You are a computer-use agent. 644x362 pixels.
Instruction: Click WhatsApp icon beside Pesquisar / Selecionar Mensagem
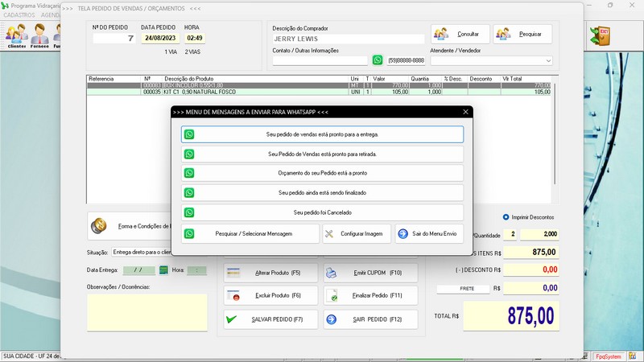[x=189, y=233]
